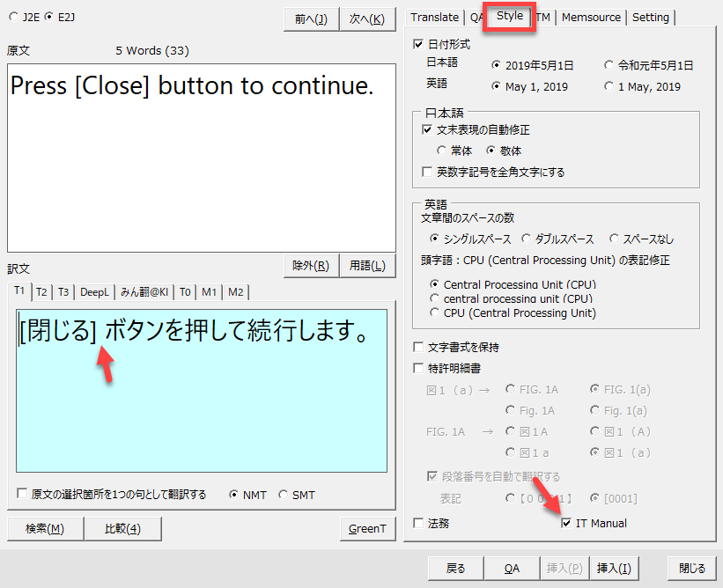Screen dimensions: 723x588
Task: Choose SMT translation engine
Action: (x=283, y=495)
